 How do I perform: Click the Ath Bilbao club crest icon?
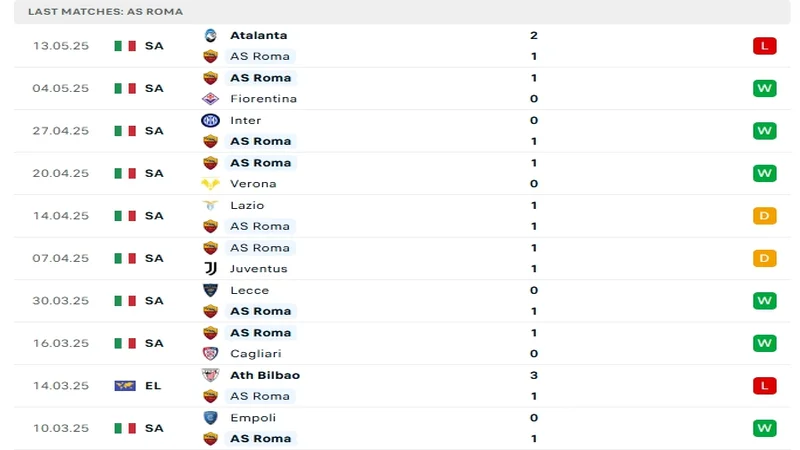210,375
